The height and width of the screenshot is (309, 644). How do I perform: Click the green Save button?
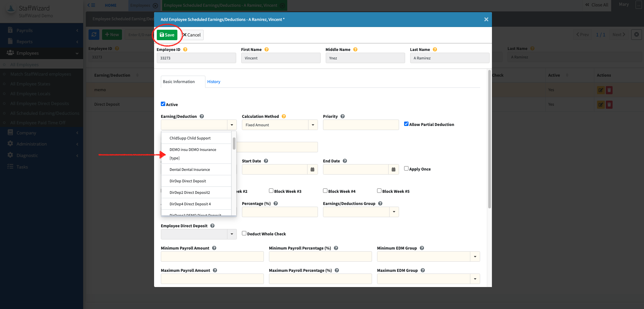tap(167, 35)
